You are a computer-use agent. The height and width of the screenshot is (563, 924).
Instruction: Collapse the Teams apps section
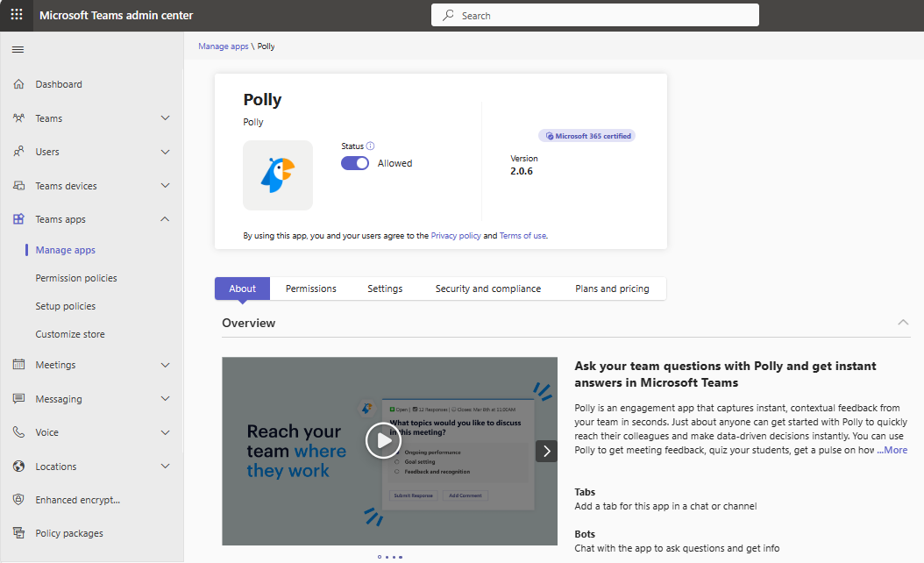(165, 218)
